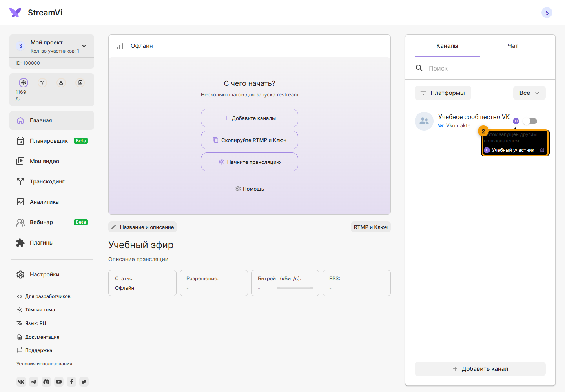Open the RTMP и Ключ button
Screen dimensions: 565x392
pyautogui.click(x=371, y=227)
